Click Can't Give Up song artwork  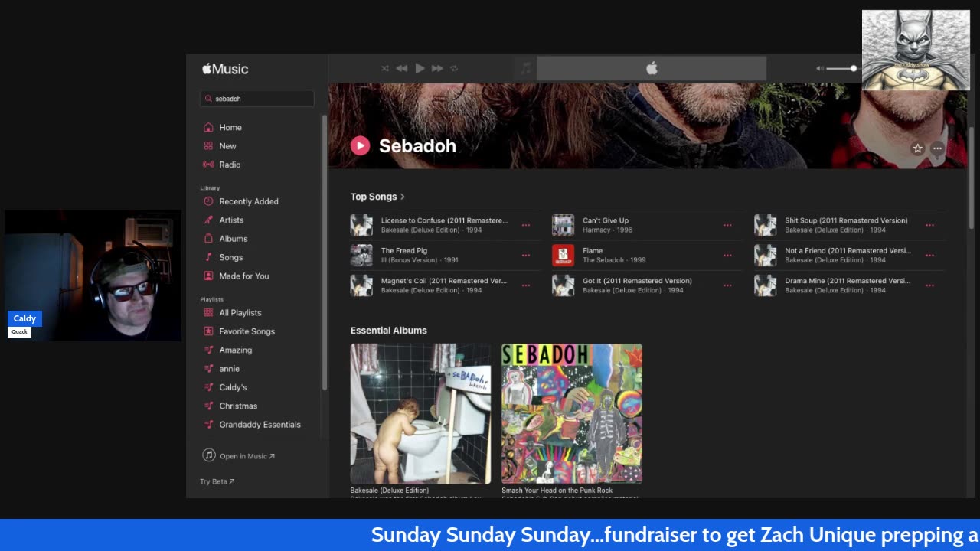(x=563, y=225)
